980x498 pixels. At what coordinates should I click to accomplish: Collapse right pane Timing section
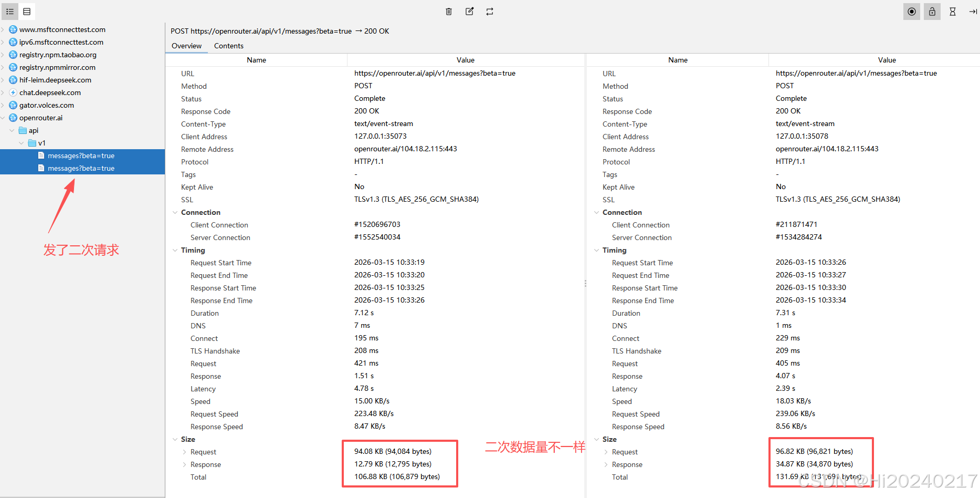click(596, 250)
